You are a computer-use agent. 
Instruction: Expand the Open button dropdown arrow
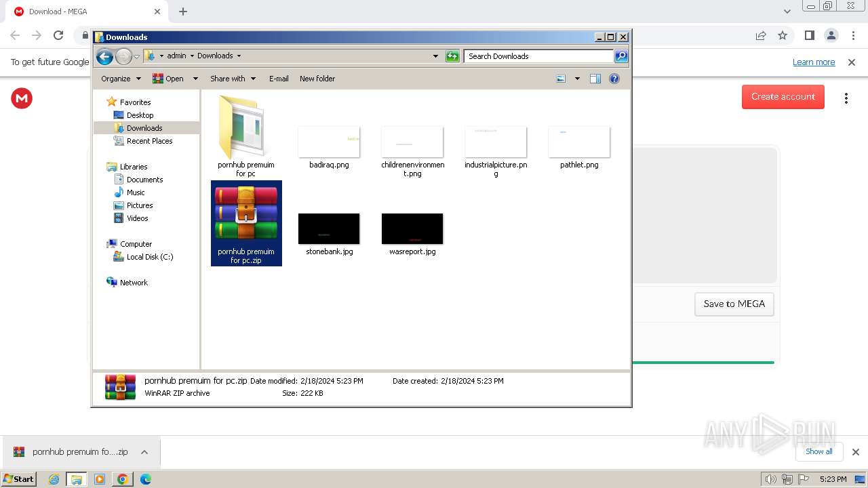pyautogui.click(x=195, y=79)
